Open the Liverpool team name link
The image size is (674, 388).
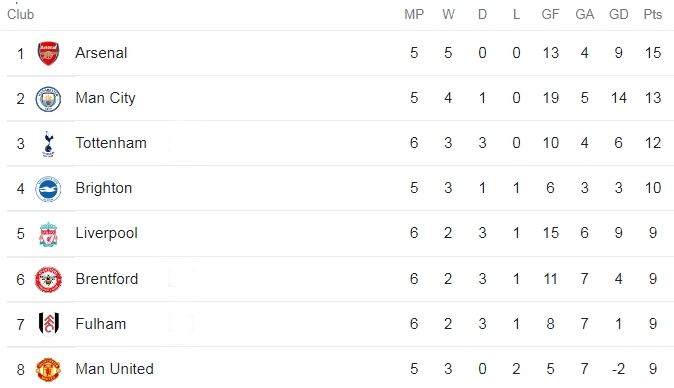click(x=106, y=233)
